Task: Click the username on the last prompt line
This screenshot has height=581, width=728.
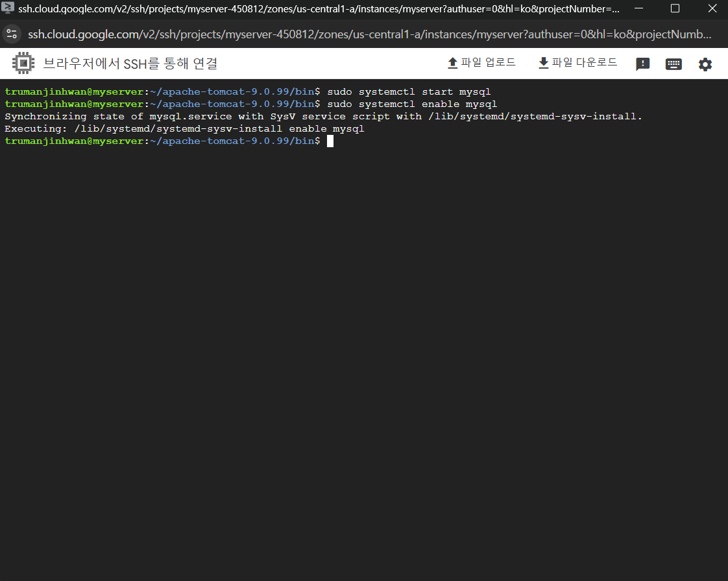Action: (45, 141)
